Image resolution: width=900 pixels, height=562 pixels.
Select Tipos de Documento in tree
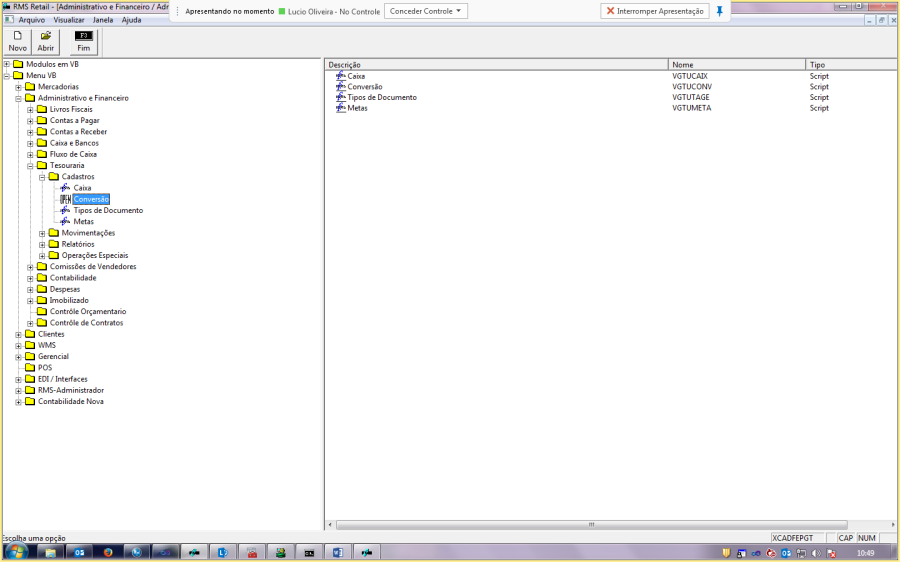pyautogui.click(x=108, y=210)
